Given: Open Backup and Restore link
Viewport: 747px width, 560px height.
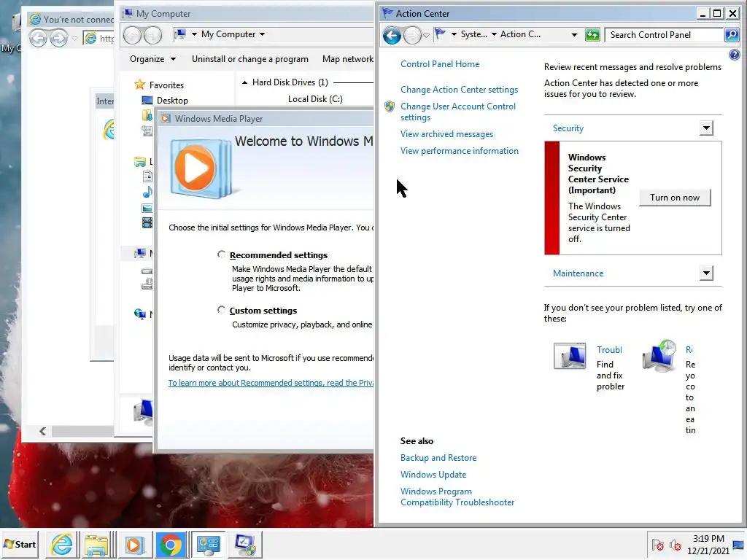Looking at the screenshot, I should pos(438,458).
